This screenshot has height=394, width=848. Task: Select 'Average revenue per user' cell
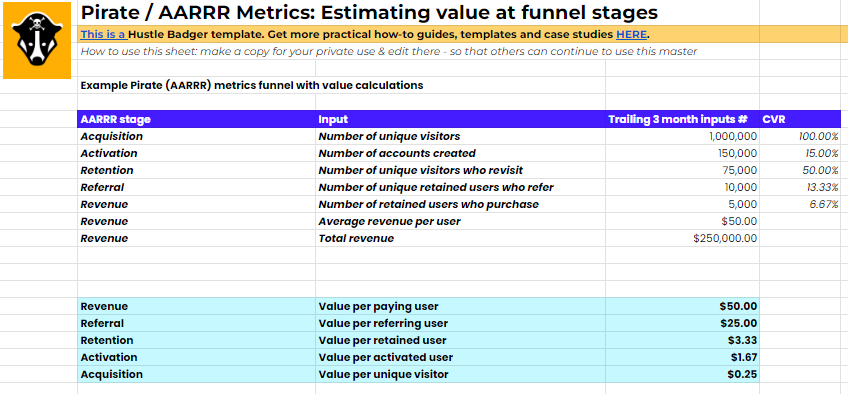[461, 222]
